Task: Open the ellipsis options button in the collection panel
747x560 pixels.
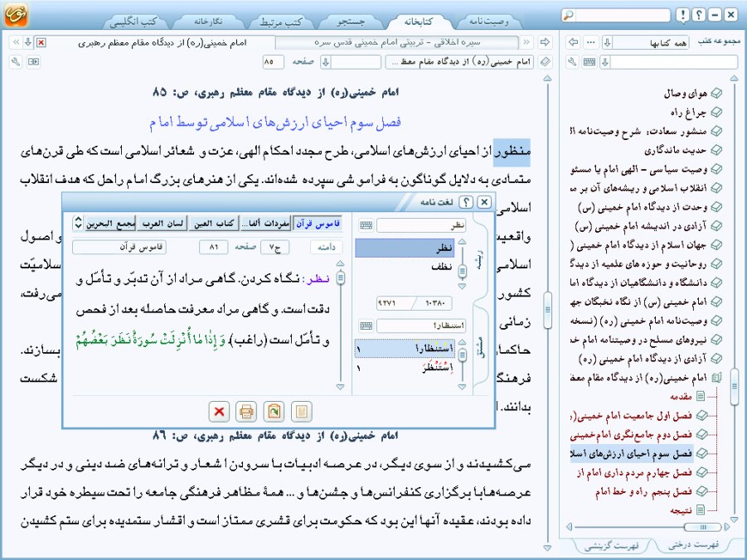Action: click(591, 42)
